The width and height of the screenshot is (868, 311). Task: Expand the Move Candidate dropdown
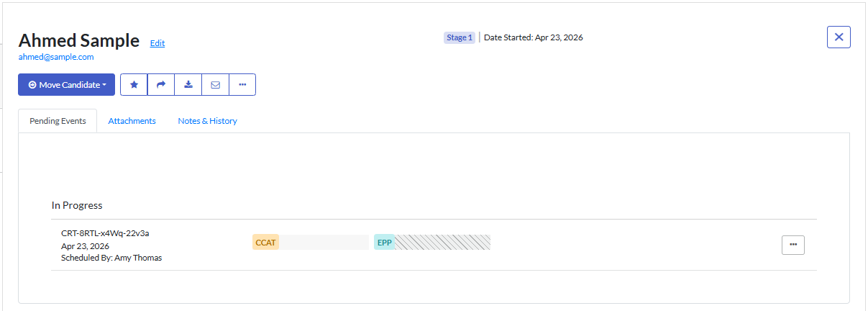point(105,85)
